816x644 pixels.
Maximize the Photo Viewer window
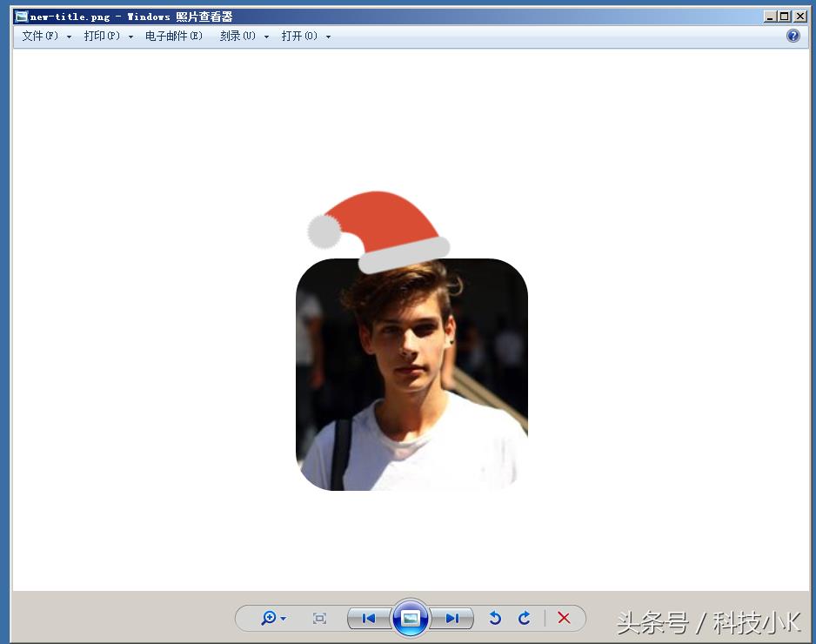click(x=785, y=16)
